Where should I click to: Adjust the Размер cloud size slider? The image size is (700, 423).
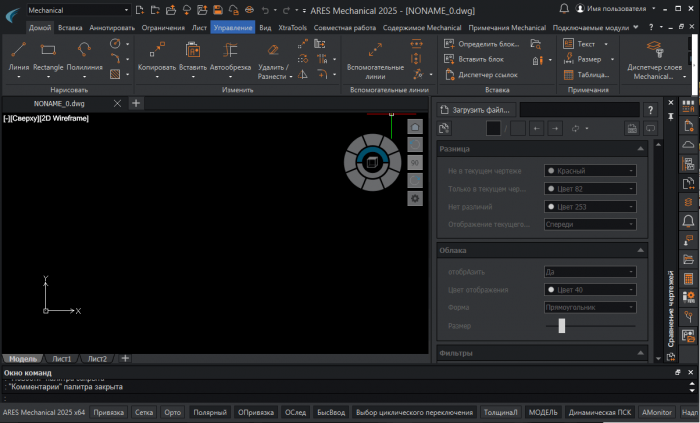point(562,326)
